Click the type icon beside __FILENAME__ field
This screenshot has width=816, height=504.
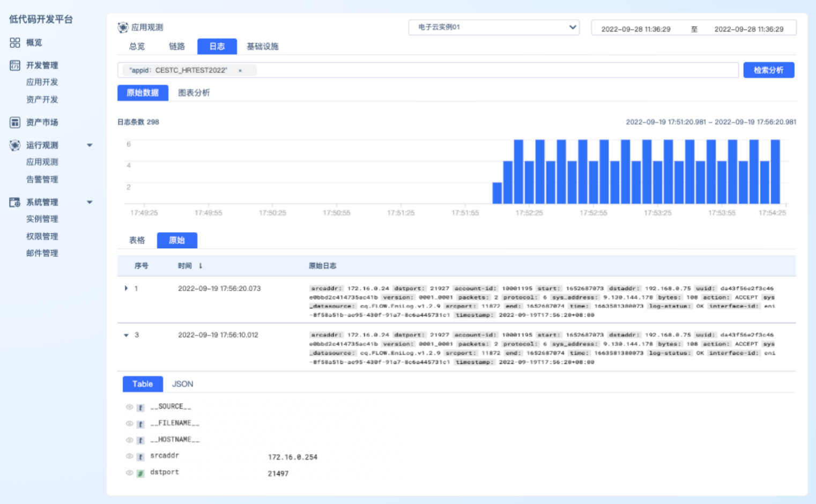click(x=140, y=424)
